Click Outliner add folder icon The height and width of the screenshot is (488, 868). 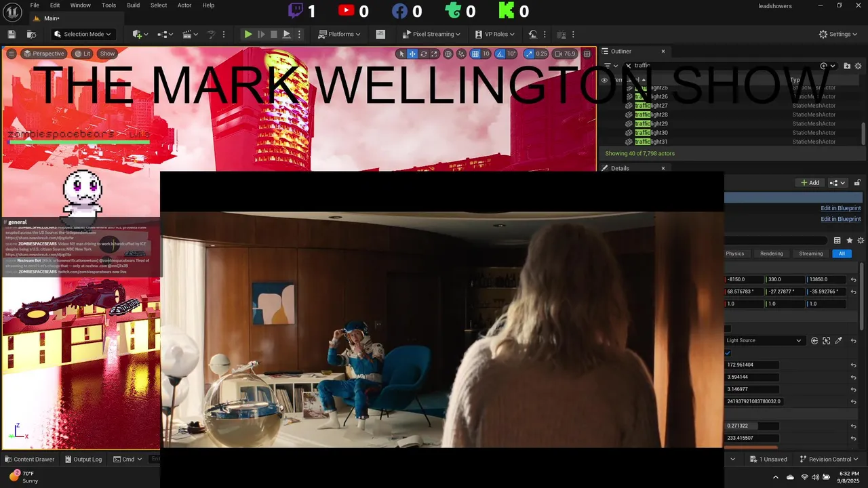tap(847, 66)
